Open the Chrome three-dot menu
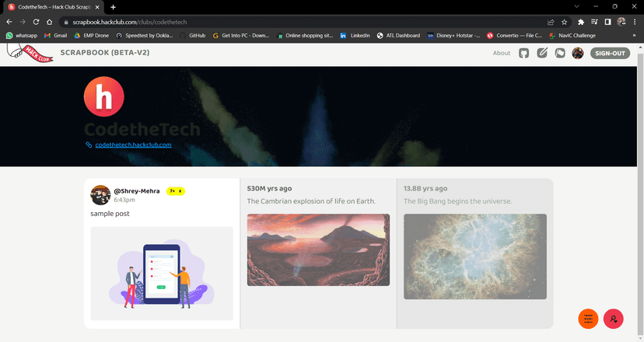Screen dimensions: 644x342 pyautogui.click(x=634, y=22)
